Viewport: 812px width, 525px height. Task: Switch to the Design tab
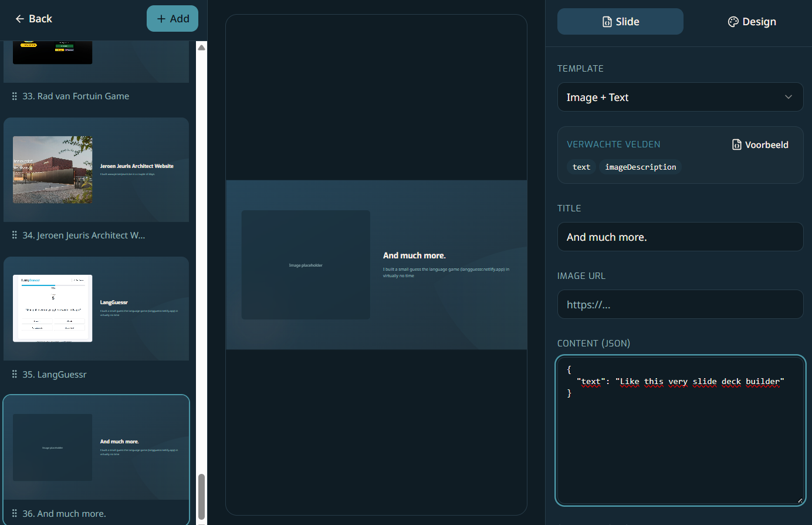pos(752,22)
